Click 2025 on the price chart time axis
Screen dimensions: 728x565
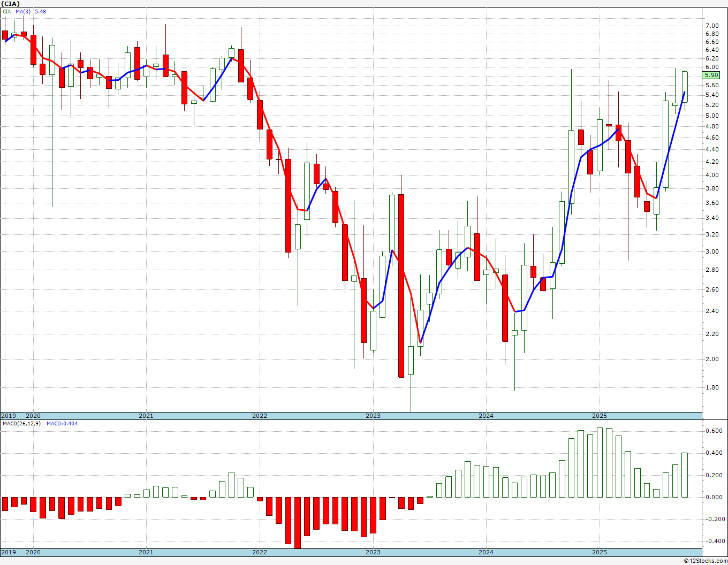pos(600,416)
